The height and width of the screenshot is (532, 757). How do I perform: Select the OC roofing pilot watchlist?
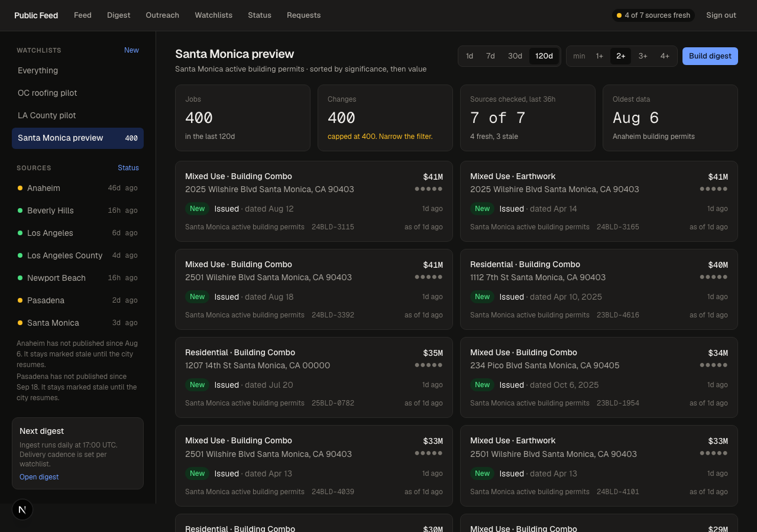[77, 93]
